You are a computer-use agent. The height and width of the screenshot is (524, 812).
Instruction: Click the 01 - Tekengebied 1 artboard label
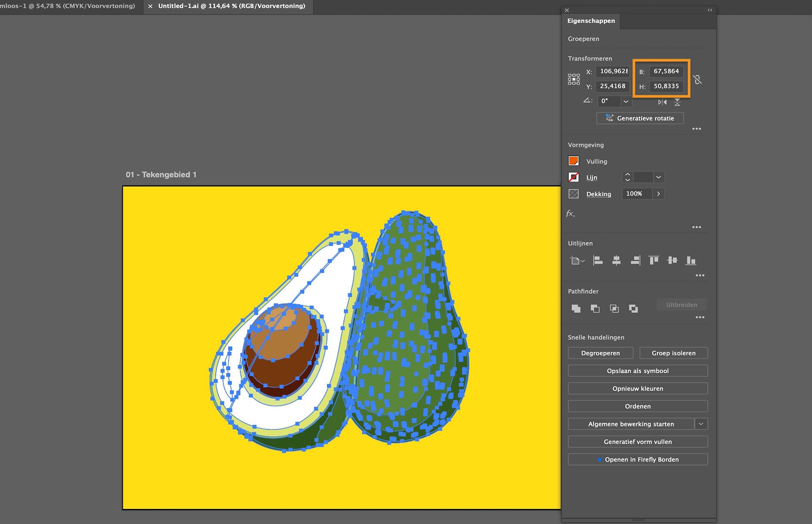pyautogui.click(x=161, y=175)
